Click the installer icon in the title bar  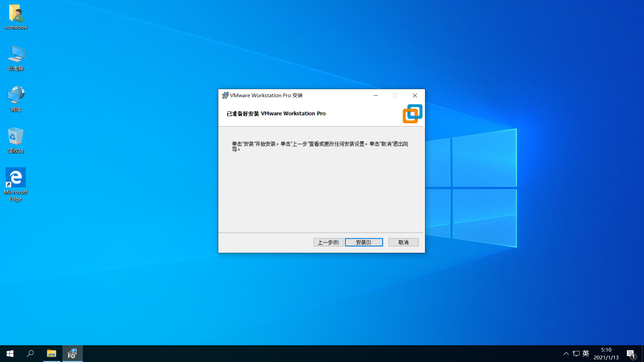click(x=225, y=96)
